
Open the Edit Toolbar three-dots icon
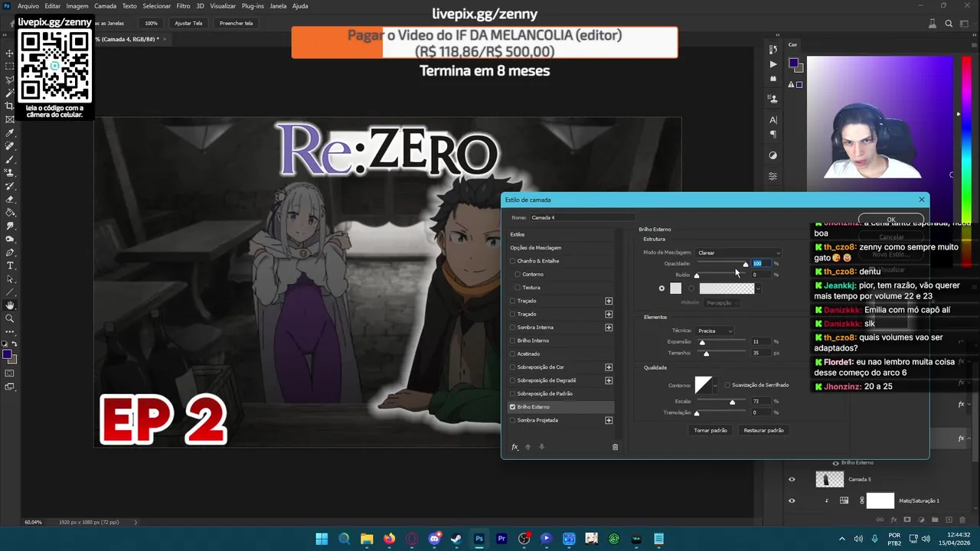10,332
